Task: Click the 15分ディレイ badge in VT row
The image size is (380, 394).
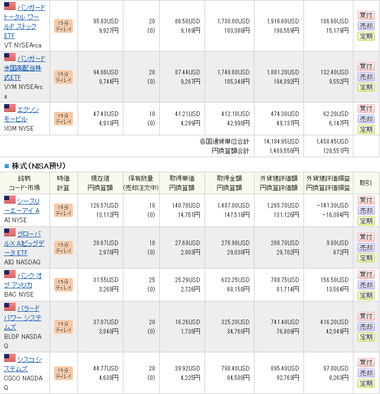Action: click(x=63, y=26)
